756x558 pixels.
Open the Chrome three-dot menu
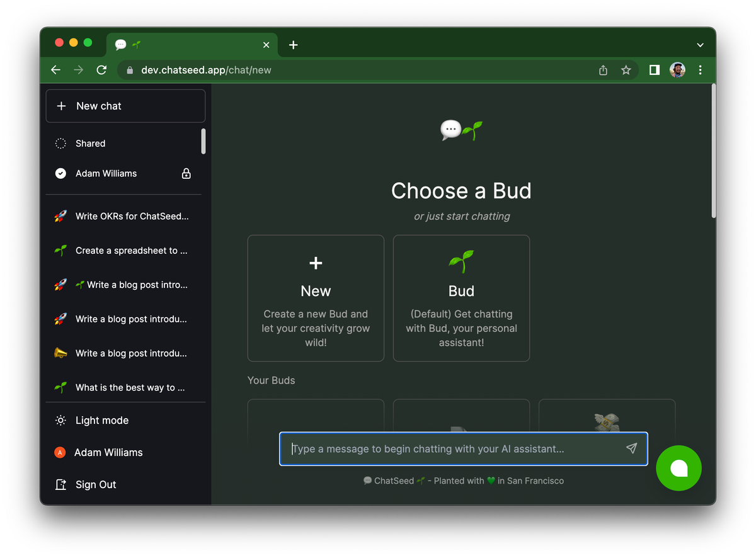pos(700,70)
